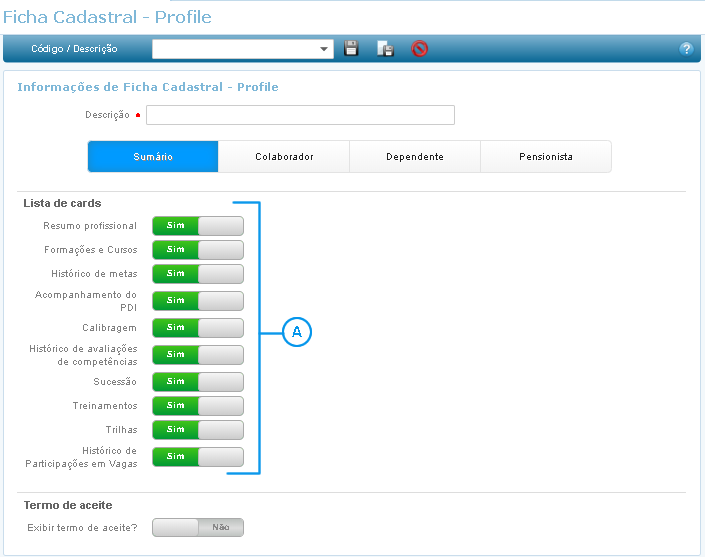Disable the Sucessão card toggle
Image resolution: width=705 pixels, height=557 pixels.
point(198,381)
